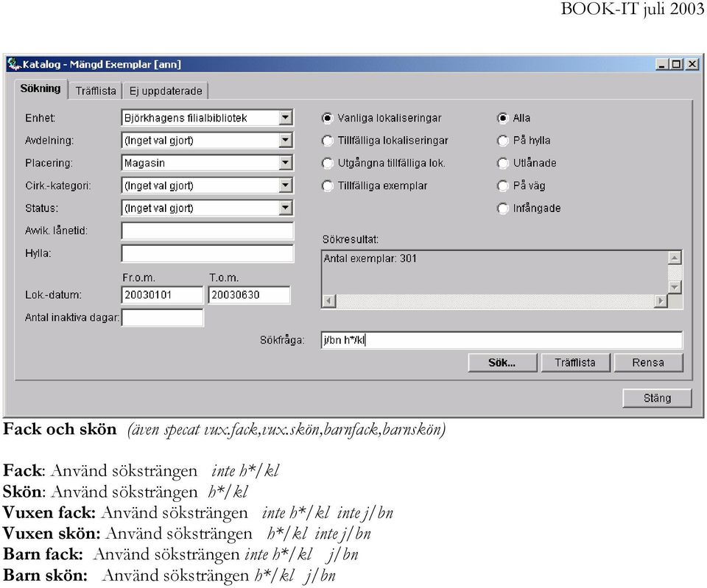Click the Rensa button
This screenshot has width=707, height=588.
[x=648, y=363]
